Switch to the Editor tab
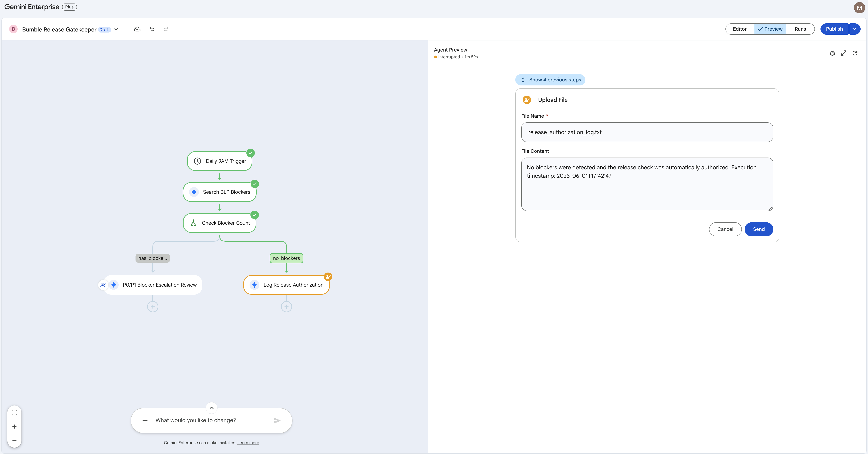 [x=740, y=29]
